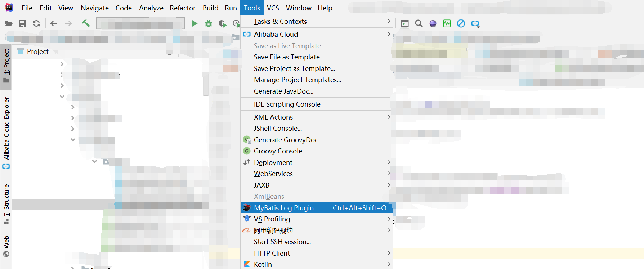644x269 pixels.
Task: Open Alibaba Cloud Explorer side tab
Action: (x=6, y=133)
